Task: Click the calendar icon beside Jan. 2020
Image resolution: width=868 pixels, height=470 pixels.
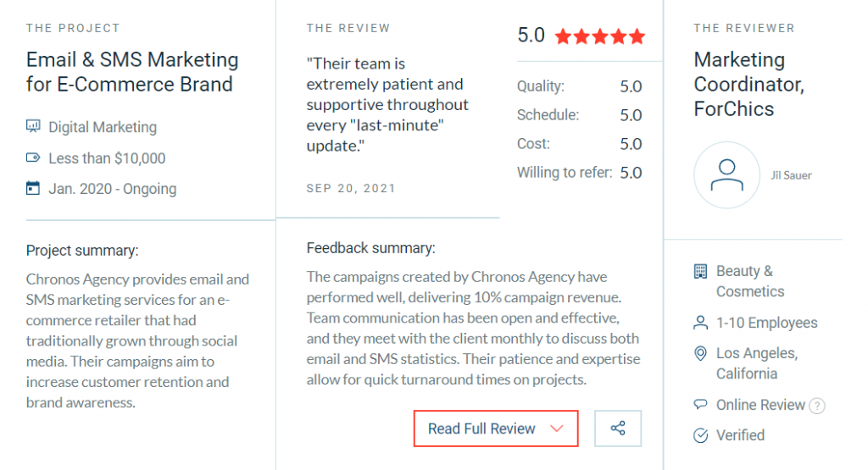Action: 33,188
